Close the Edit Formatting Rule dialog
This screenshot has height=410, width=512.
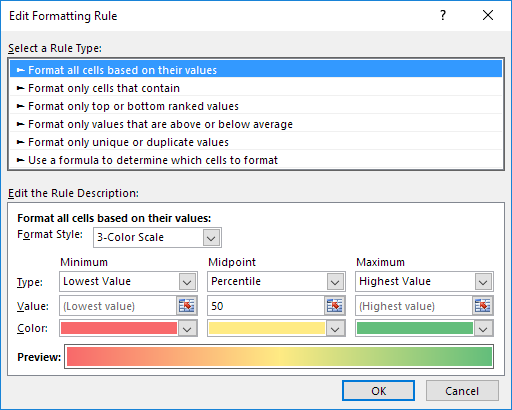488,15
